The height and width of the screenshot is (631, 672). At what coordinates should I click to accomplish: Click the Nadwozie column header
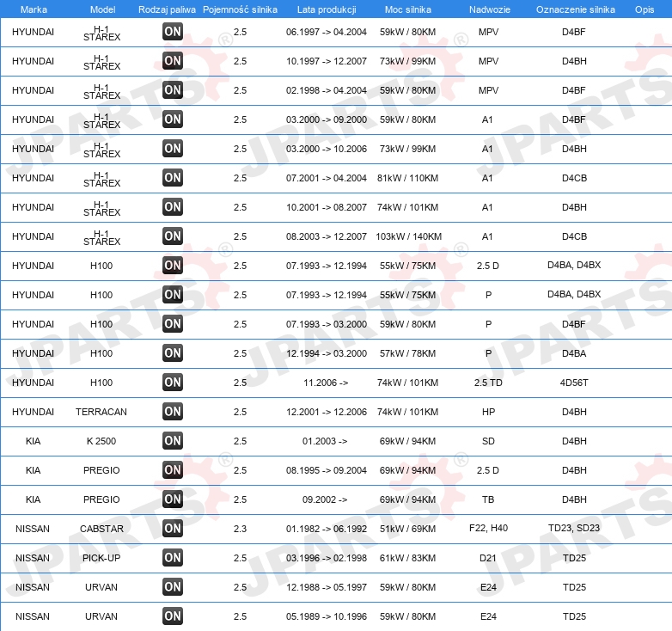click(490, 9)
